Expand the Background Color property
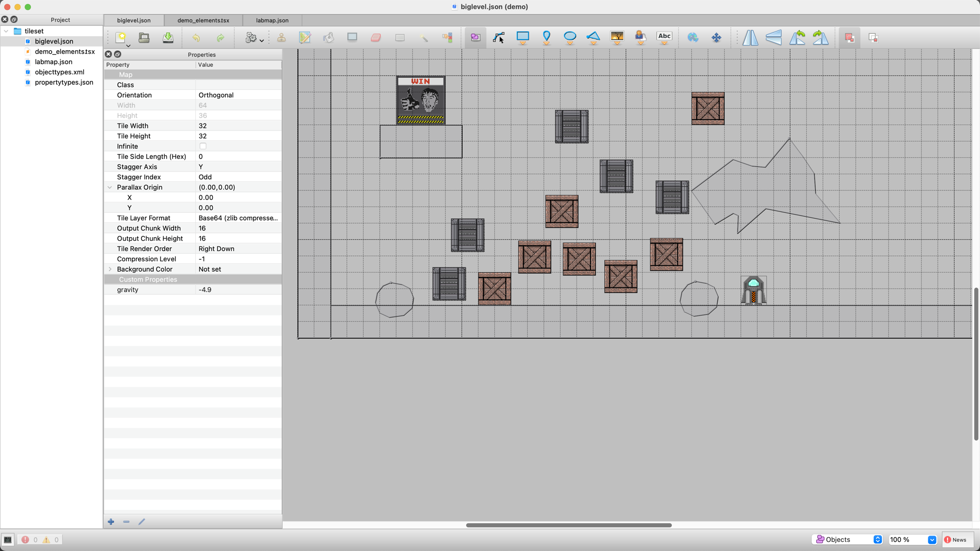980x551 pixels. (x=110, y=269)
